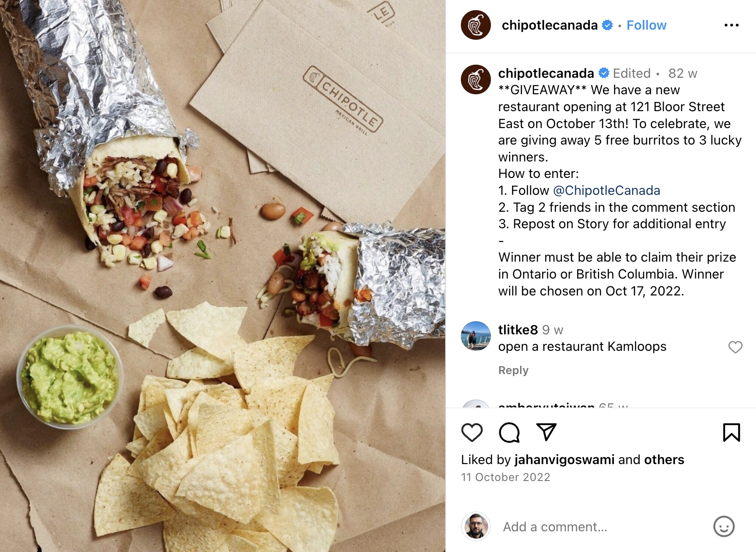Open the three-dot more options menu

731,25
